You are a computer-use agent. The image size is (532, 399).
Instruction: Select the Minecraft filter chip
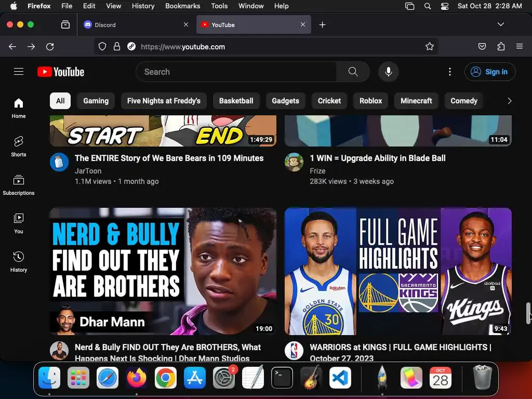(x=416, y=101)
